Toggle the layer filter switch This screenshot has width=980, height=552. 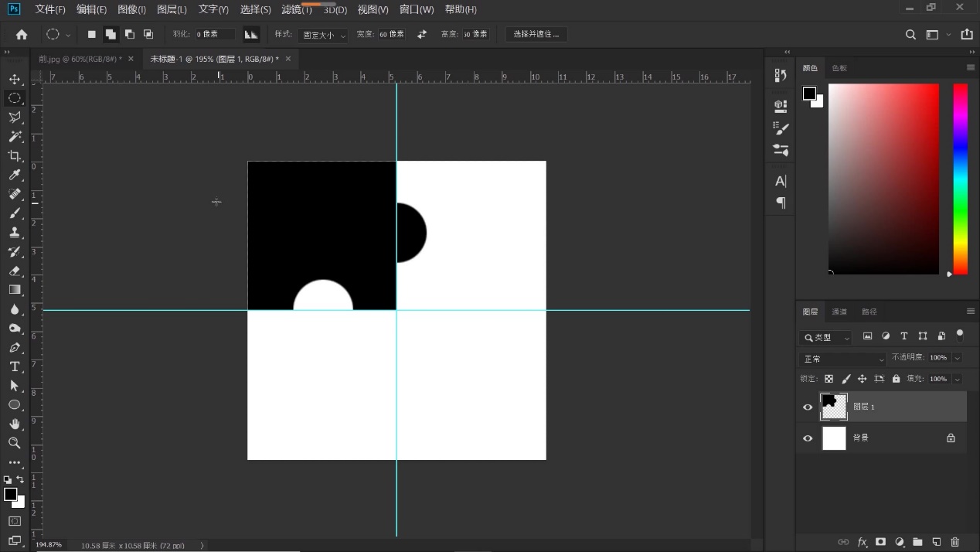[960, 336]
